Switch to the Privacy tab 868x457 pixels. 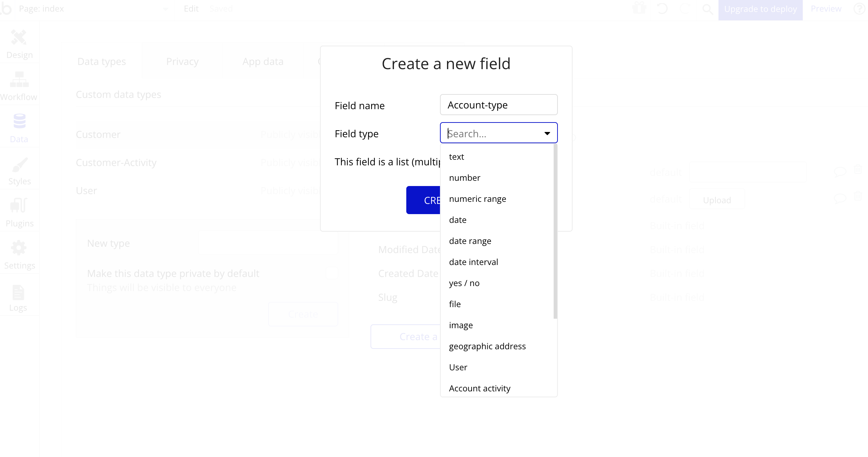click(x=182, y=61)
